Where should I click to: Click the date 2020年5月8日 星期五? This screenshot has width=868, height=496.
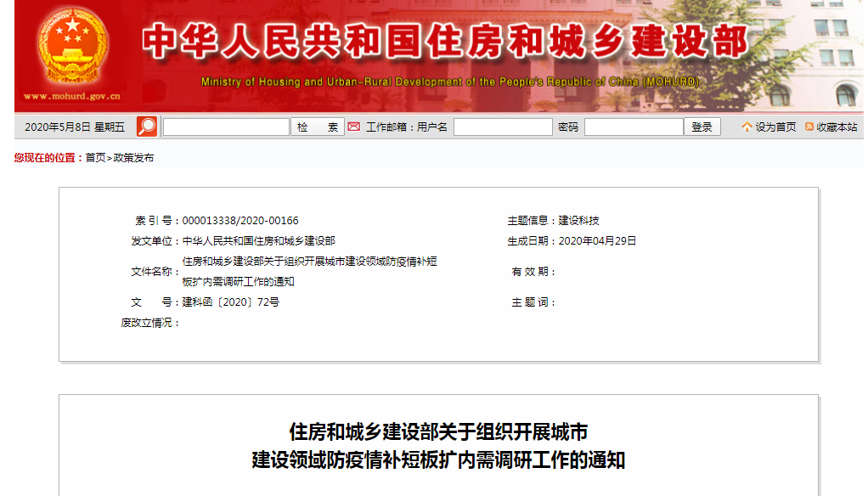click(x=75, y=127)
